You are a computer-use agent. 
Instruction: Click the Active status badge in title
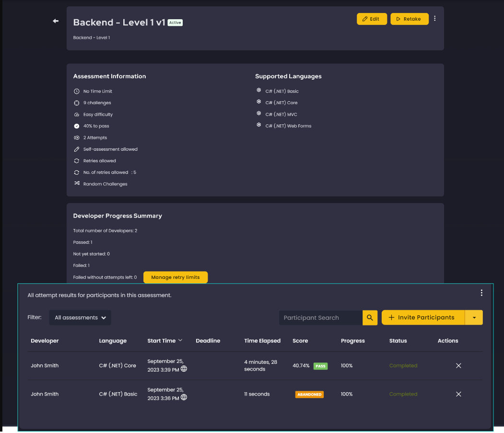pyautogui.click(x=175, y=23)
